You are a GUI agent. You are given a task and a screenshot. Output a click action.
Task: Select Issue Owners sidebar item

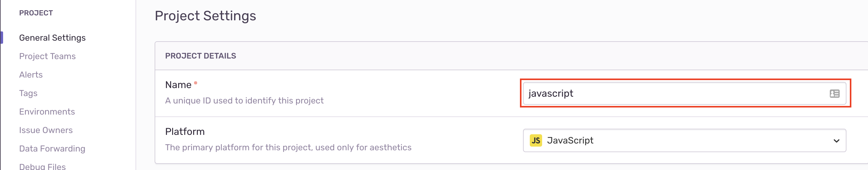tap(46, 130)
